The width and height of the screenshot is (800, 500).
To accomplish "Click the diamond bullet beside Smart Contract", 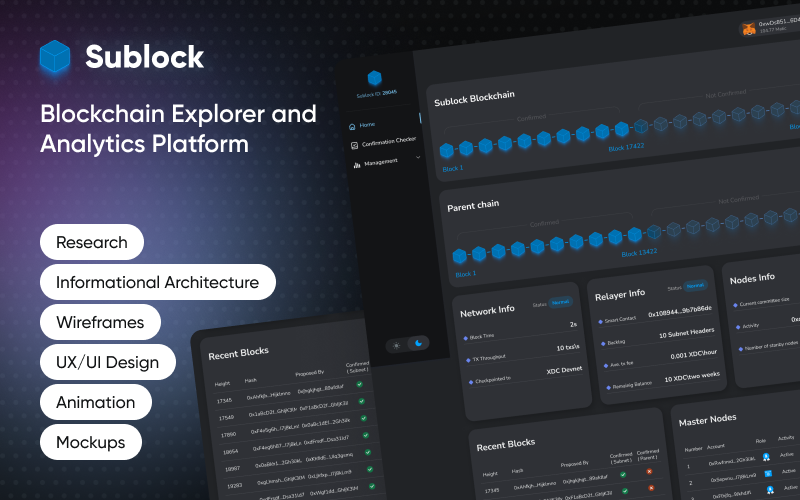I will click(x=601, y=322).
